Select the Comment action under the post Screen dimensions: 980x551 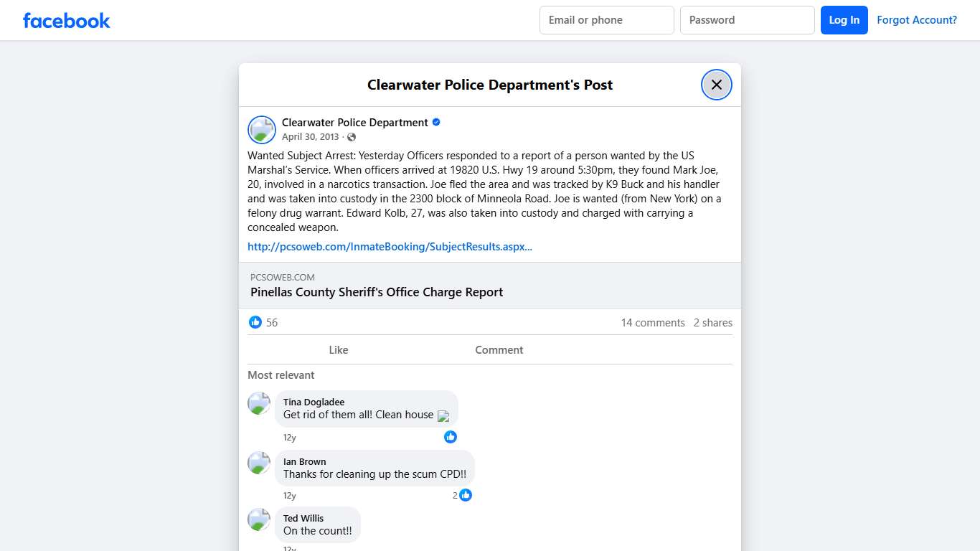point(499,349)
